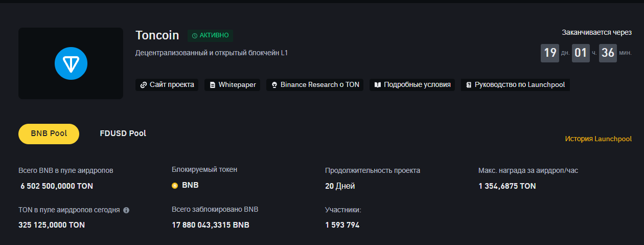Viewport: 644px width, 245px height.
Task: Click the yellow BNB coin icon
Action: click(x=175, y=186)
